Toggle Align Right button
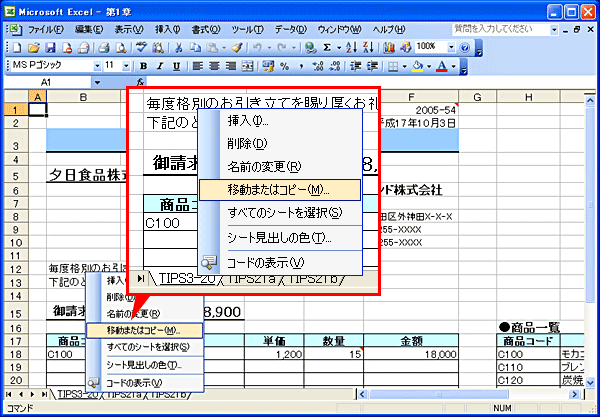Screen dimensions: 600x417 [231, 67]
